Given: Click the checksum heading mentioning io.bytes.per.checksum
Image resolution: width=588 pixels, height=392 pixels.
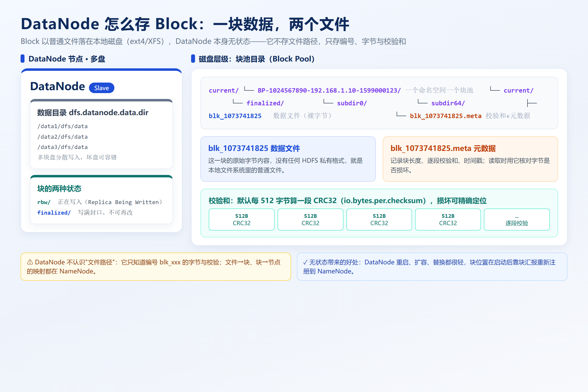Looking at the screenshot, I should coord(347,201).
